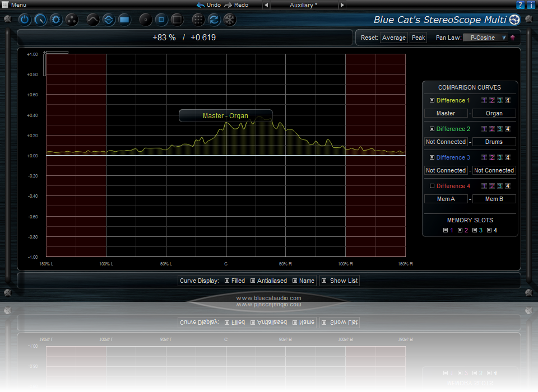Screen dimensions: 538x392
Task: Click the dotted grid icon in toolbar
Action: 198,20
